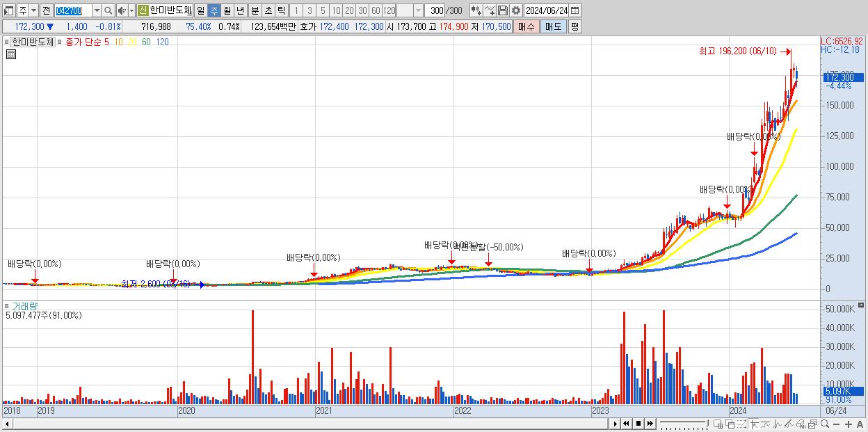Switch chart to tick (틱) period
This screenshot has height=432, width=868.
[x=280, y=10]
